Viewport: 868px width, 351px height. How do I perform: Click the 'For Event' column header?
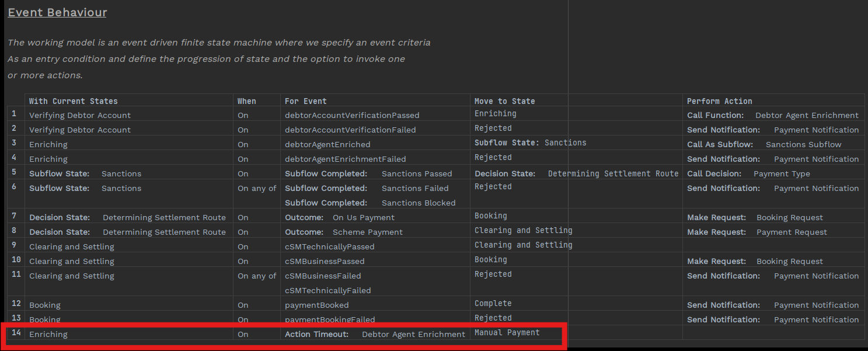[x=305, y=101]
